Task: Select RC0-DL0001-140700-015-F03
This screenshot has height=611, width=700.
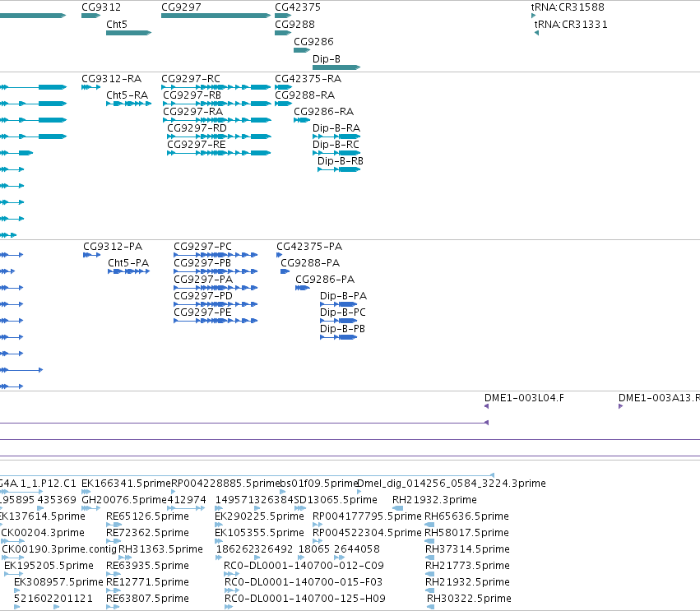Action: [x=304, y=582]
